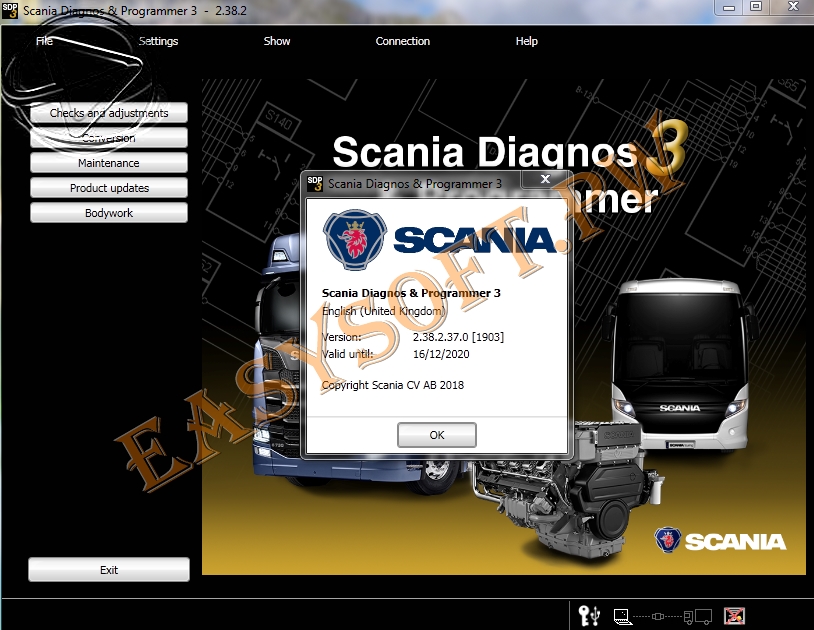Screen dimensions: 814x630
Task: Open the Bodywork section
Action: point(109,213)
